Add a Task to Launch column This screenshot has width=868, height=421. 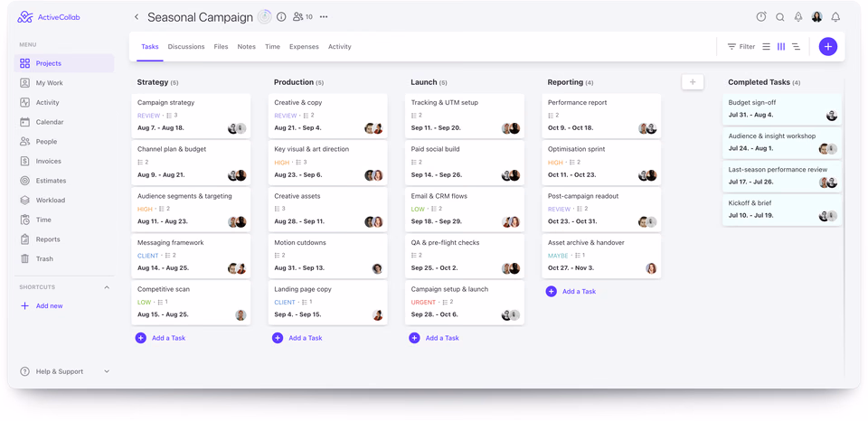[x=434, y=338]
